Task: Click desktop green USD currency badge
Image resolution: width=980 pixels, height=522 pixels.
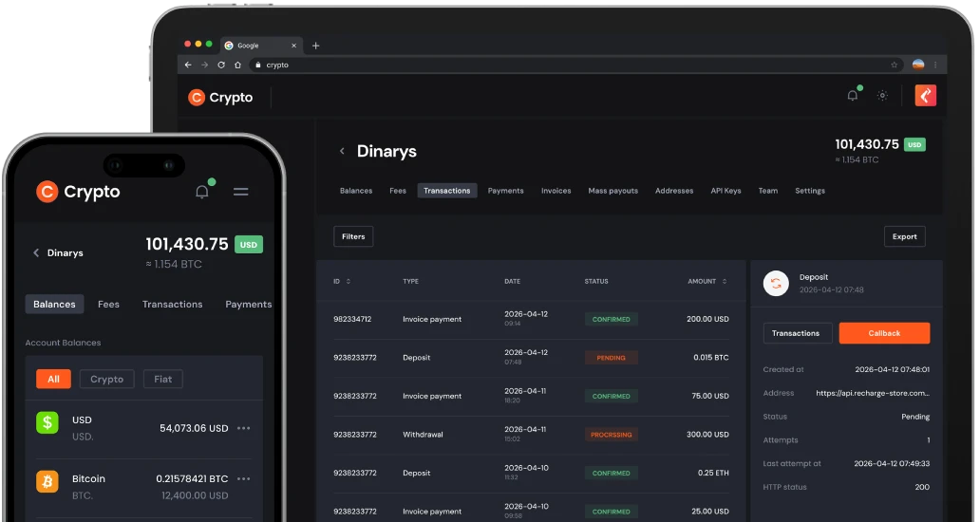Action: click(915, 145)
